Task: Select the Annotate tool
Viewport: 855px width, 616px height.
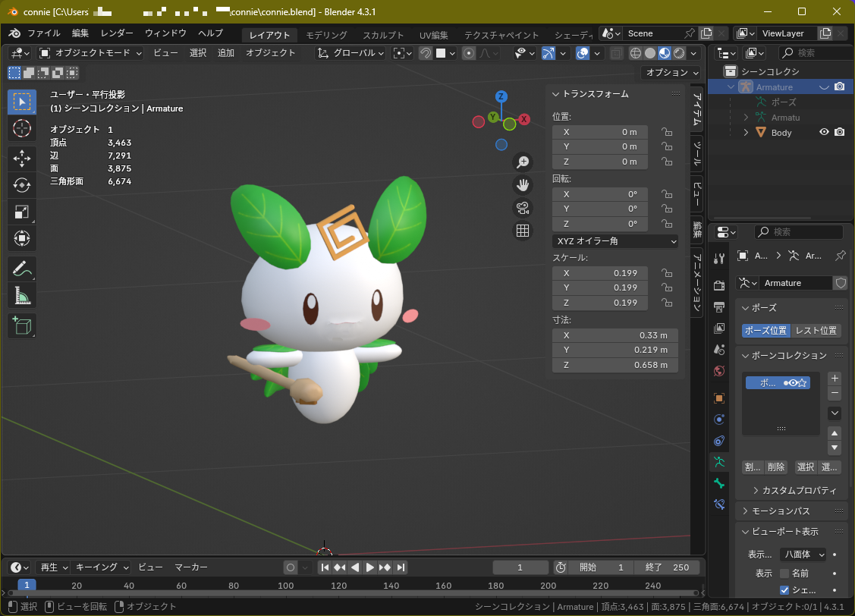Action: 22,269
